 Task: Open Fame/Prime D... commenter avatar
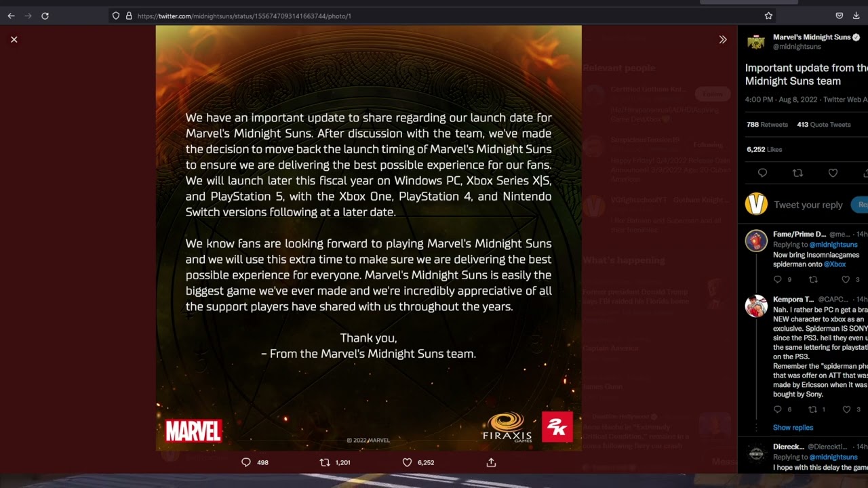pos(756,241)
